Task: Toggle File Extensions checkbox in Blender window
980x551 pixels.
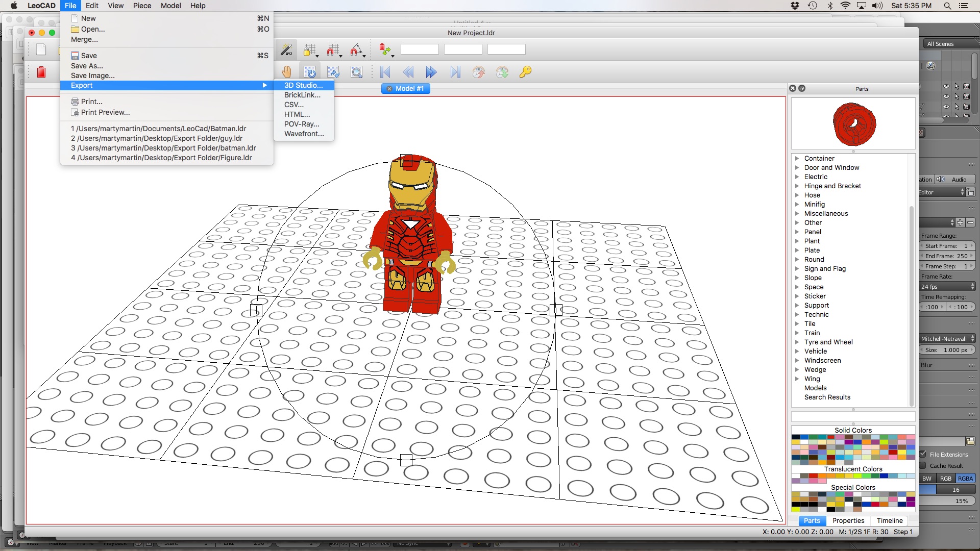Action: (923, 454)
